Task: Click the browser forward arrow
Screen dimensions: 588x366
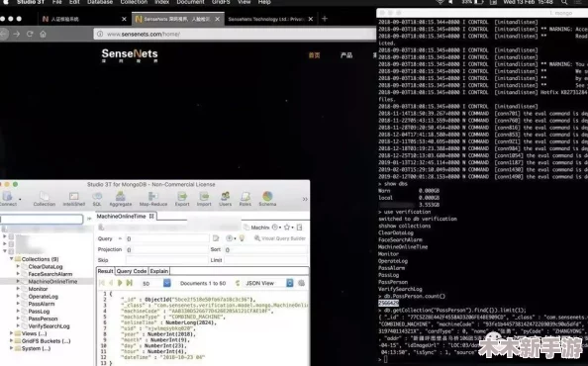Action: point(17,34)
